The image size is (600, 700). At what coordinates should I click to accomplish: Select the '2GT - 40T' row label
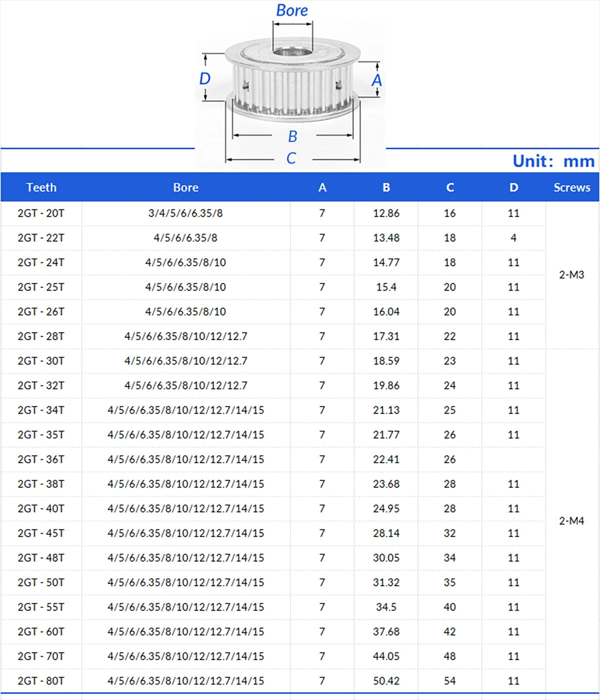click(41, 508)
